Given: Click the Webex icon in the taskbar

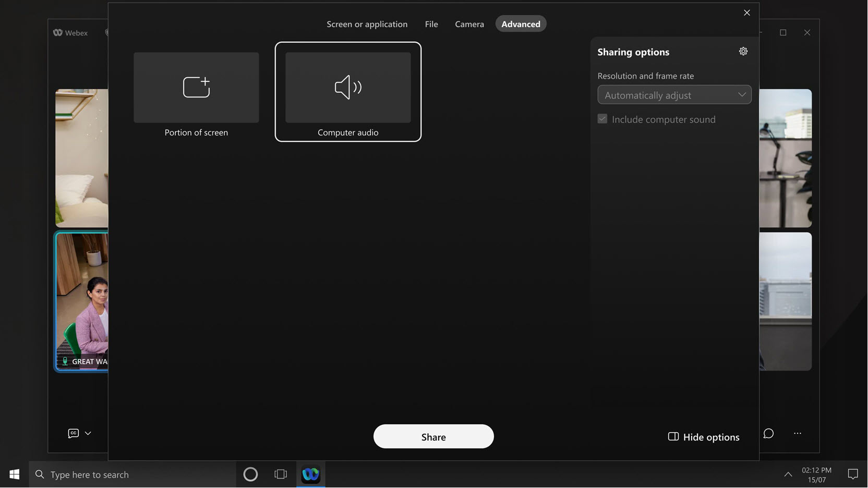Looking at the screenshot, I should (x=310, y=474).
